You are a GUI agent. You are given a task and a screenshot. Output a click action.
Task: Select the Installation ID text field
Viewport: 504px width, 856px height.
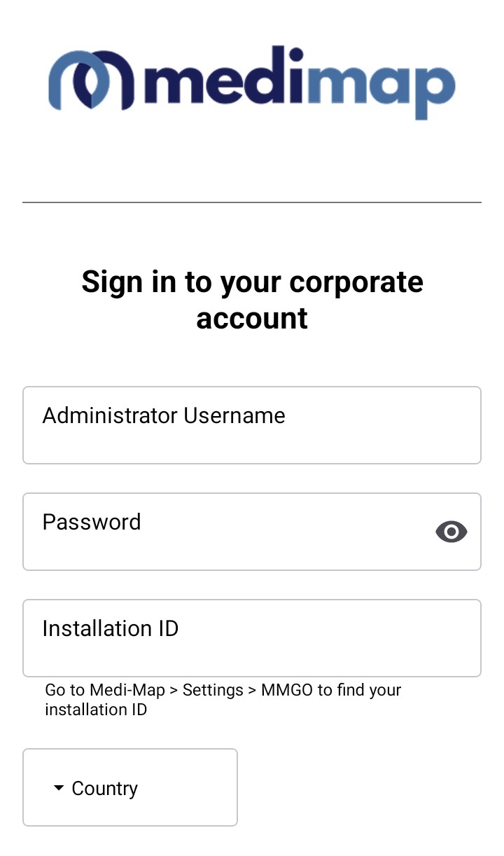252,638
